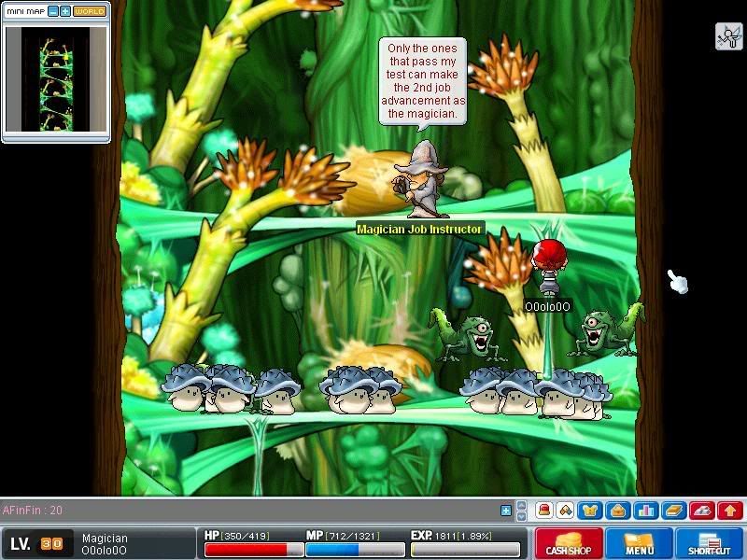
Task: Open the stats bar chart icon
Action: (x=645, y=511)
